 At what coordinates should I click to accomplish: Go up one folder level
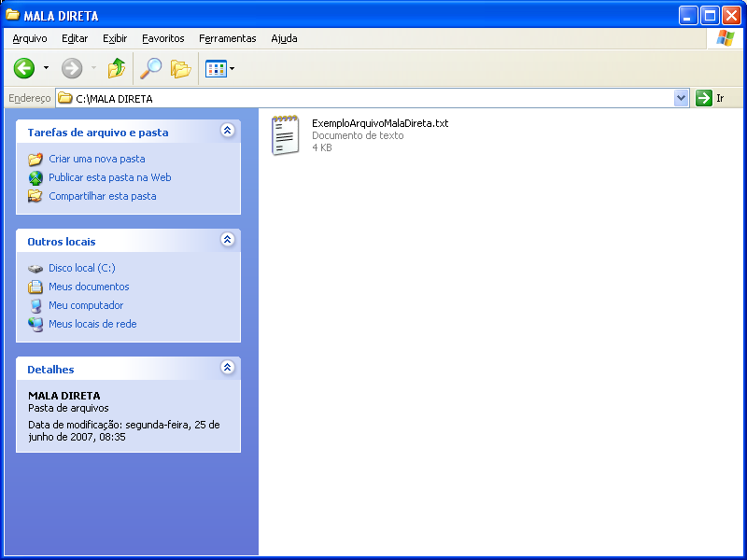click(116, 68)
